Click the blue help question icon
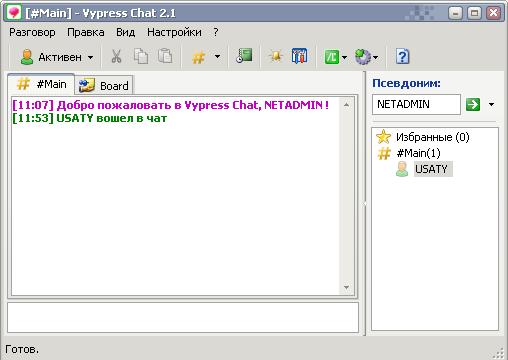The image size is (508, 360). pos(402,56)
